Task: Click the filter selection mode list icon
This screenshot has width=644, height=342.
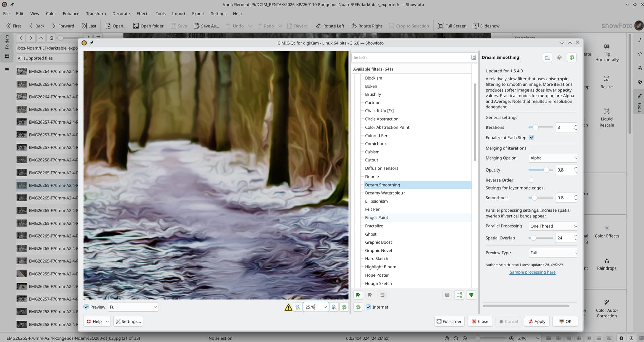Action: (x=459, y=295)
